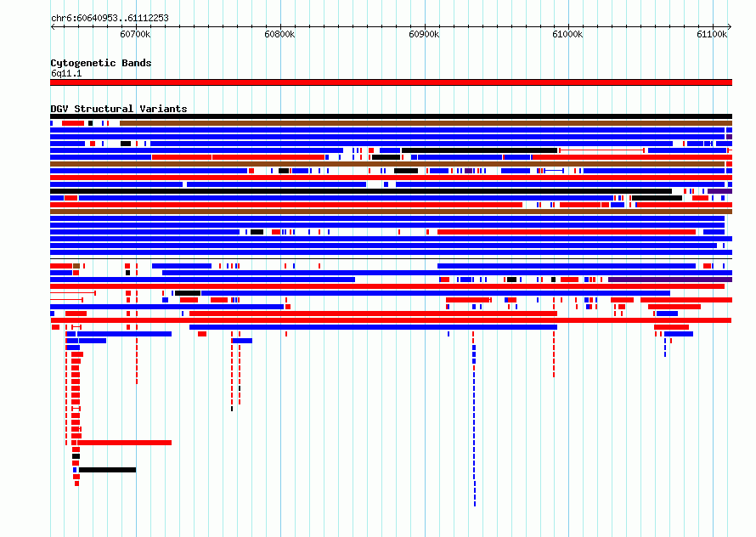Open the Cytogenetic Bands track title
756x537 pixels.
click(x=101, y=63)
